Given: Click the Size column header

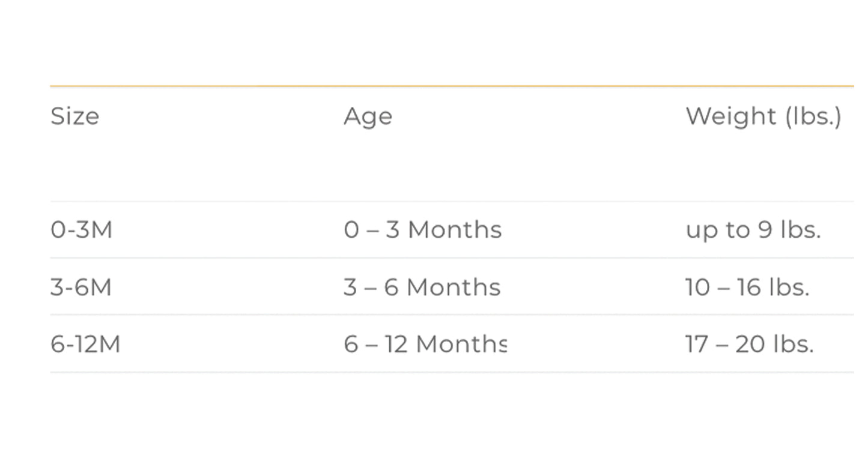Looking at the screenshot, I should pyautogui.click(x=75, y=116).
